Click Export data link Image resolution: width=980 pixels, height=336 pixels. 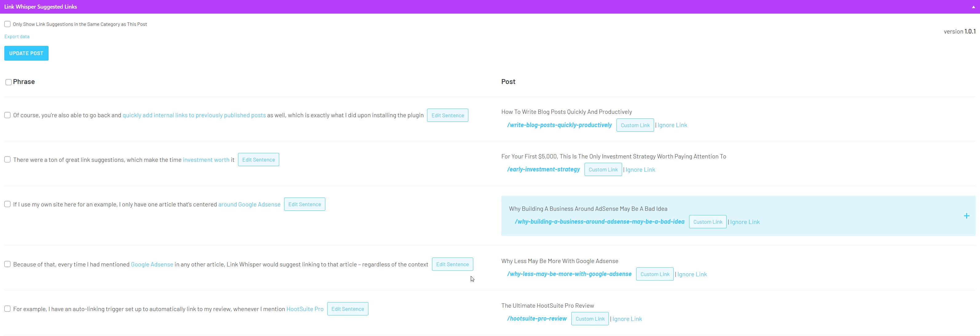coord(17,36)
